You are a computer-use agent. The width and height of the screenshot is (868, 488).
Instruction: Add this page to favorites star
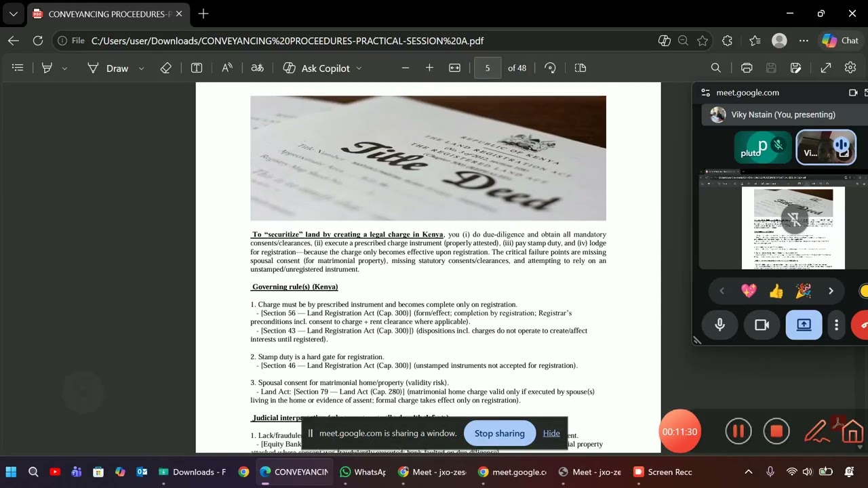point(703,41)
